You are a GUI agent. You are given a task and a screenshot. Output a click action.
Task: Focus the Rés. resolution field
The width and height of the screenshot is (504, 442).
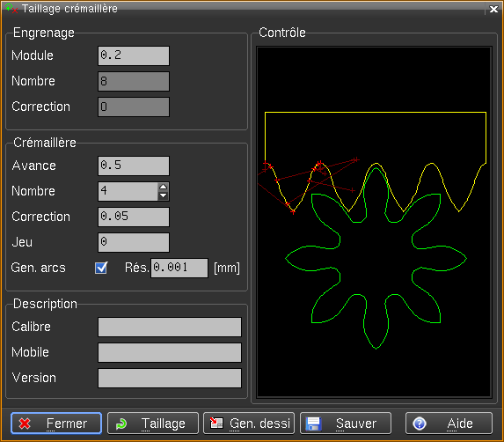(x=179, y=268)
